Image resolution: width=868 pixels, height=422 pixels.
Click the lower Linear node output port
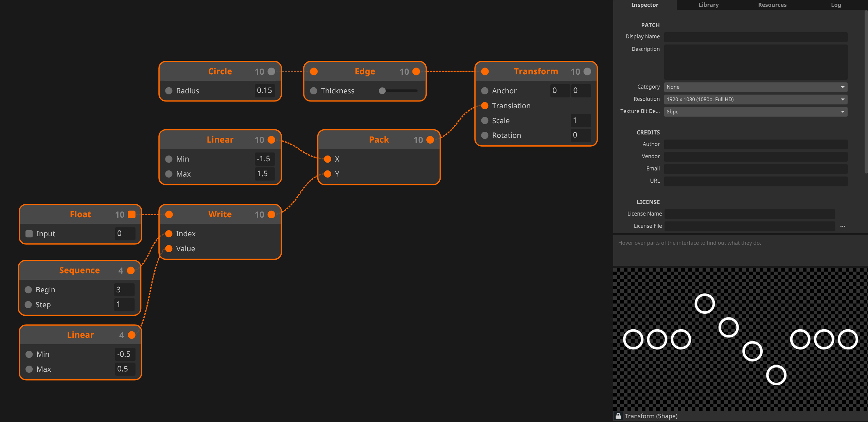pos(131,335)
